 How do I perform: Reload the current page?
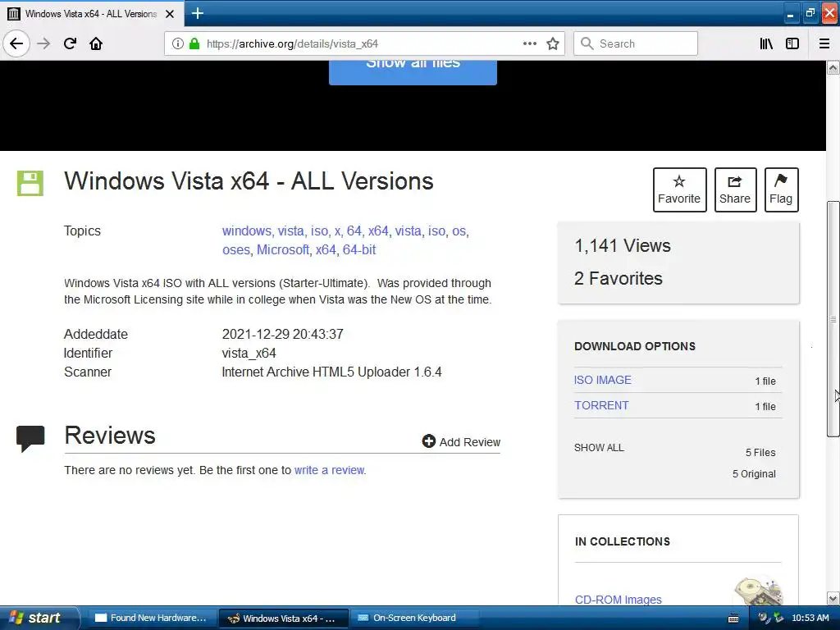pyautogui.click(x=70, y=43)
